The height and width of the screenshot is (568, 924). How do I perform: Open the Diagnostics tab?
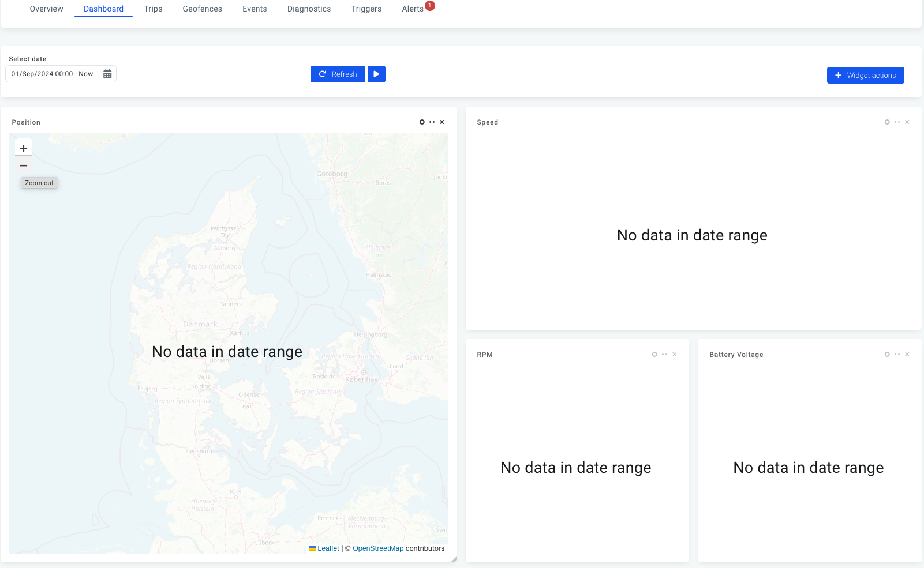(309, 9)
